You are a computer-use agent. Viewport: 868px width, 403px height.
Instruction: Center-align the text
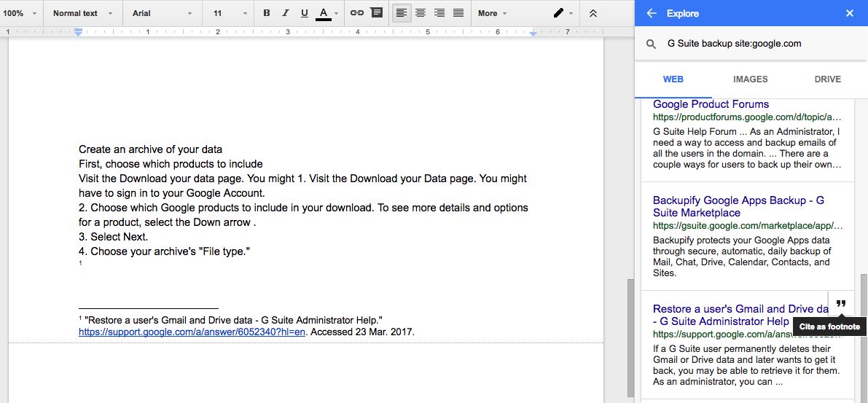point(421,13)
